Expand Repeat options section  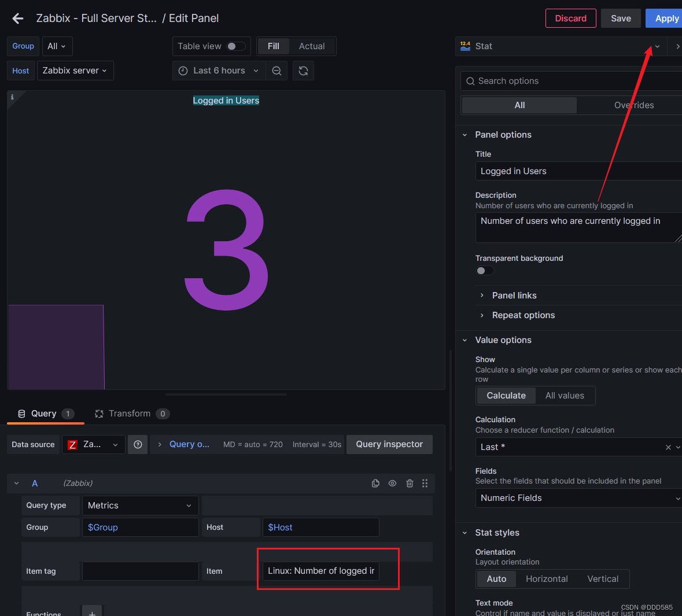[x=524, y=315]
